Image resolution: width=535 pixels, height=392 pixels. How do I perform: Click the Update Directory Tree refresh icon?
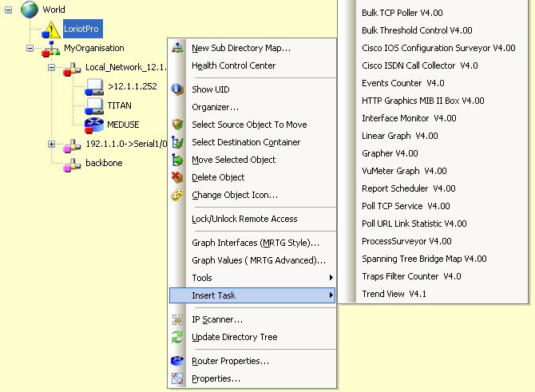(x=178, y=337)
